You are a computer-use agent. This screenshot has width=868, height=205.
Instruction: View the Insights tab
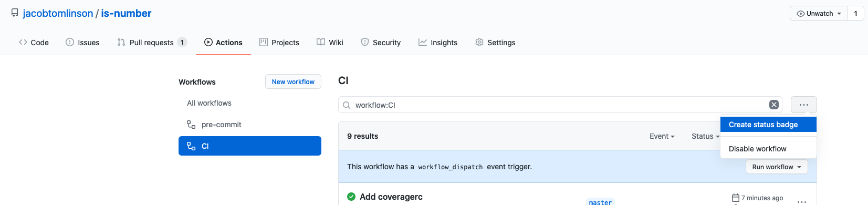point(438,43)
